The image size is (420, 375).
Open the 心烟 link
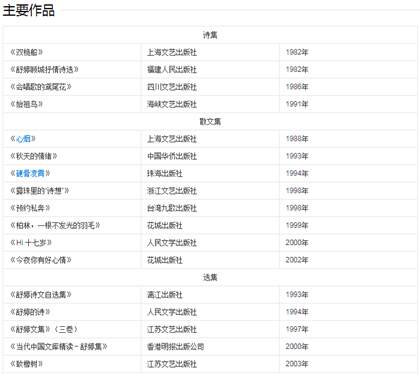pyautogui.click(x=23, y=139)
